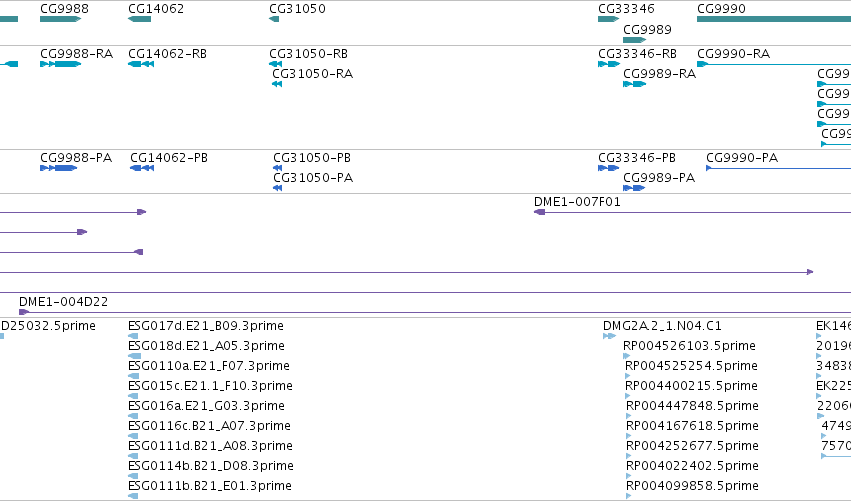Open EST RP004022402.5prime
The image size is (851, 501).
(693, 466)
